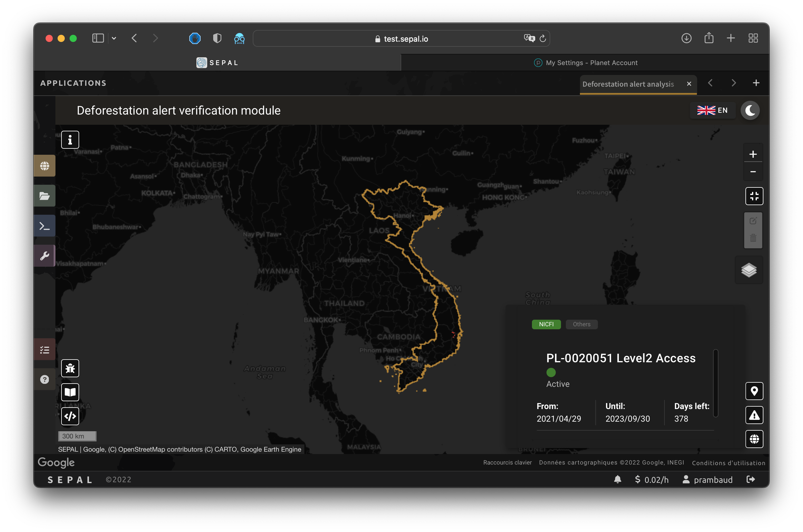Toggle fullscreen map with the collapse button
The image size is (803, 532).
(x=754, y=196)
